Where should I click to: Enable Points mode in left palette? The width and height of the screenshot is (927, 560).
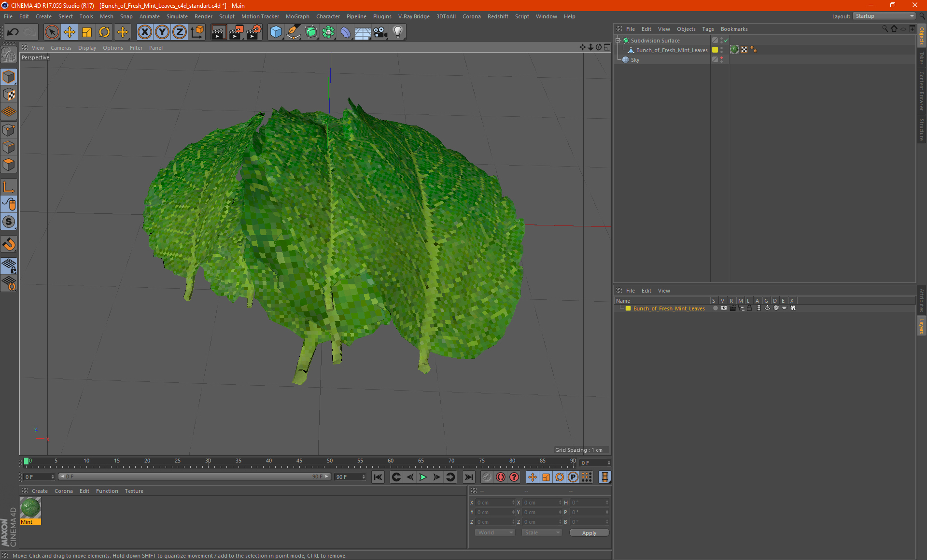[x=9, y=130]
